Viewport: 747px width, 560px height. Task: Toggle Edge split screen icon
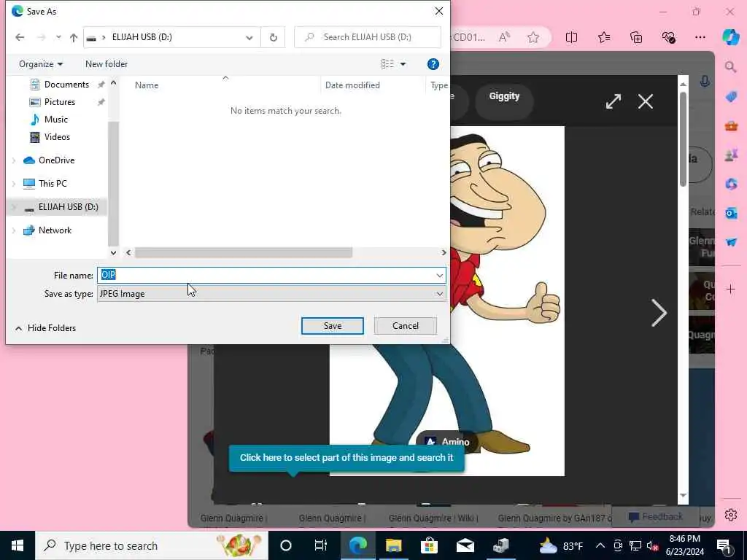(571, 37)
